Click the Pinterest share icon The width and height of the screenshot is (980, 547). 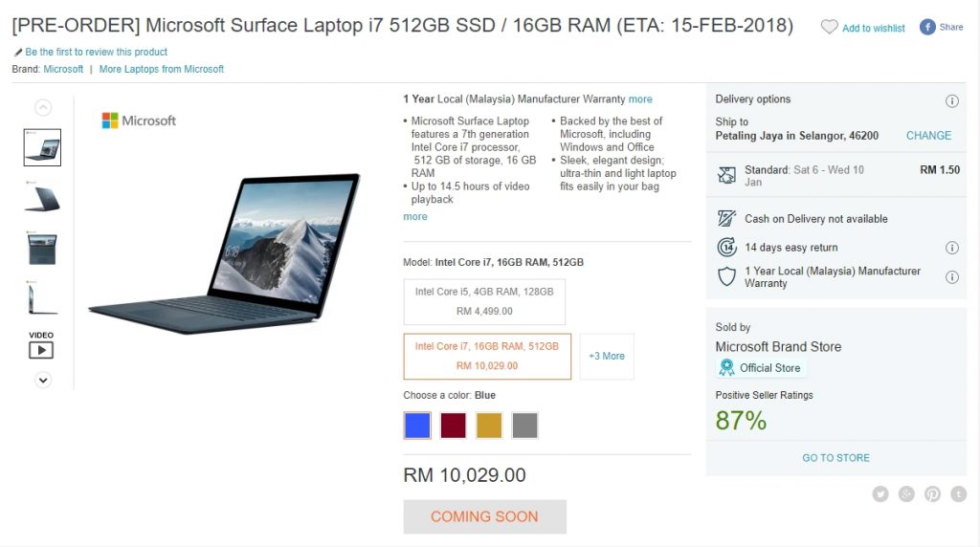point(932,494)
